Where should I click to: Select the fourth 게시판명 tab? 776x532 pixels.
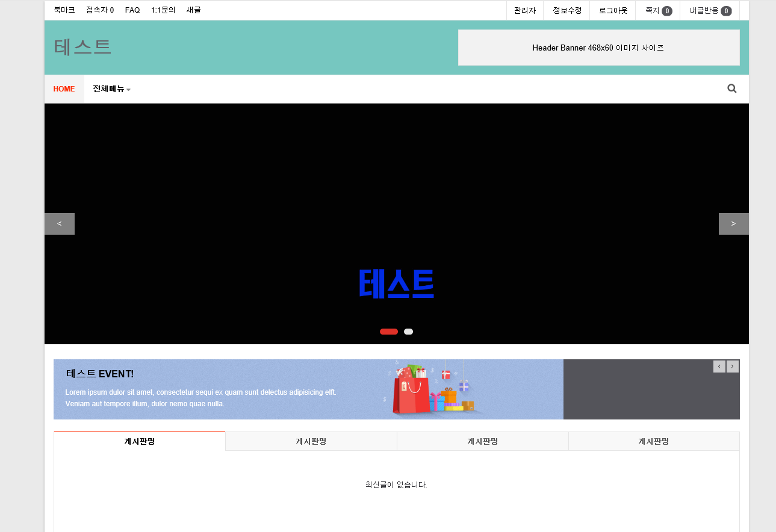[x=654, y=441]
